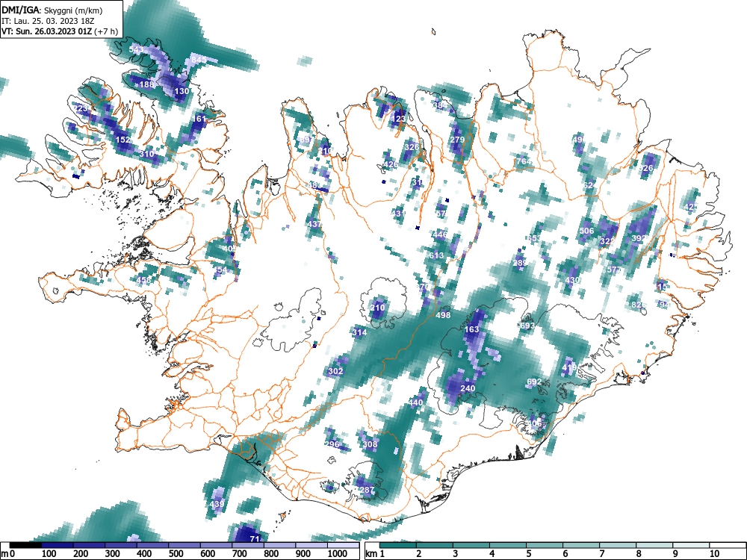Select the visibility label 430
This screenshot has height=560, width=747.
[x=572, y=280]
